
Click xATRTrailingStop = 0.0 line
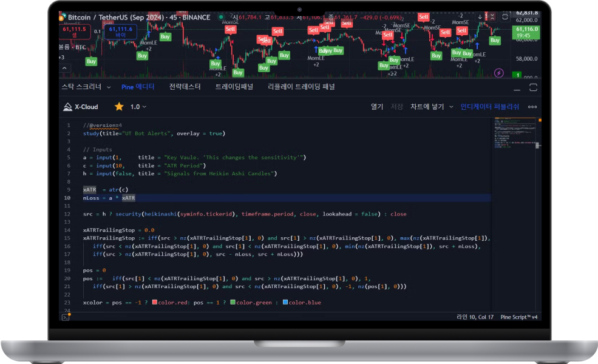[x=118, y=230]
